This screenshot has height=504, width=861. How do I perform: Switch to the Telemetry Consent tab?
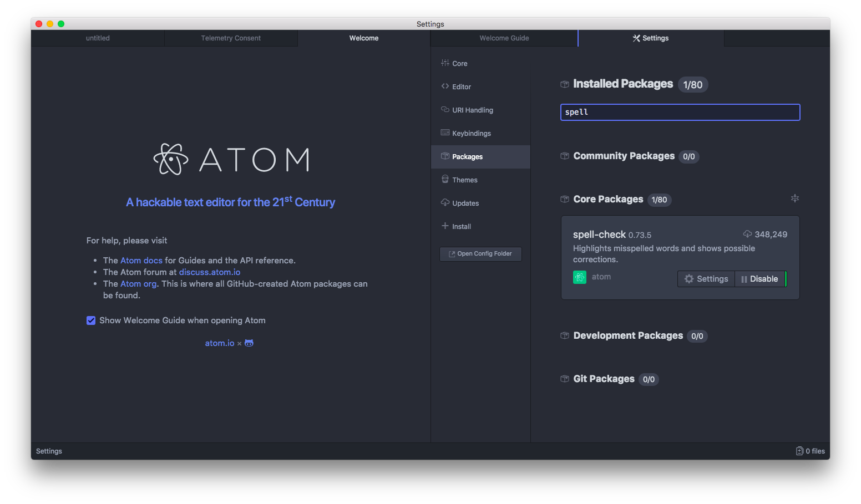click(231, 38)
